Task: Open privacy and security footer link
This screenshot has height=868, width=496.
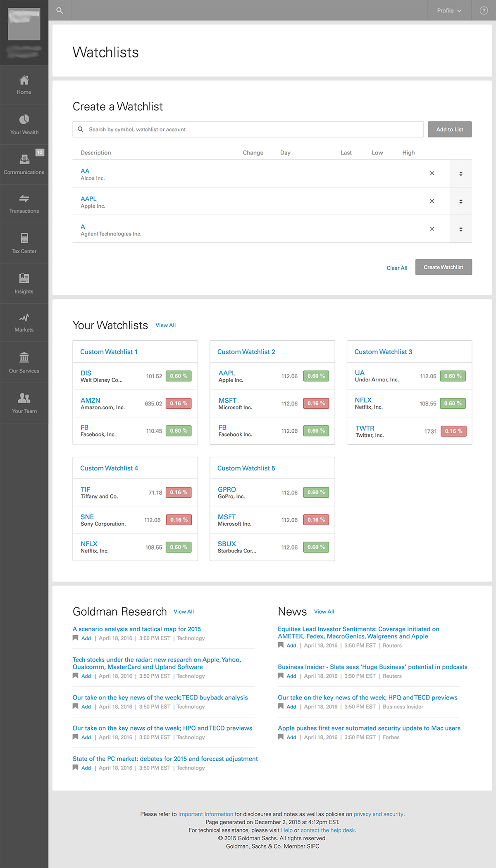Action: click(378, 814)
